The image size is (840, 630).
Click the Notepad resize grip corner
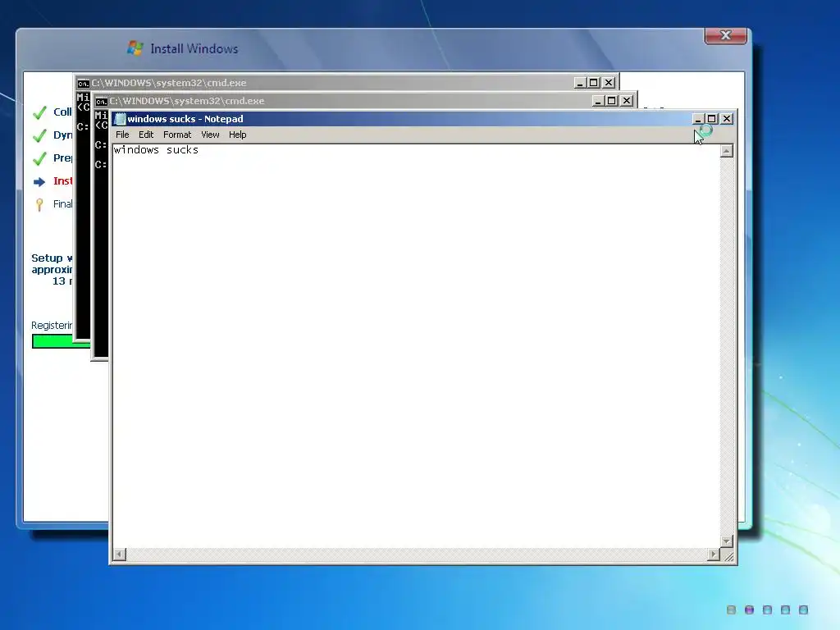pos(728,555)
